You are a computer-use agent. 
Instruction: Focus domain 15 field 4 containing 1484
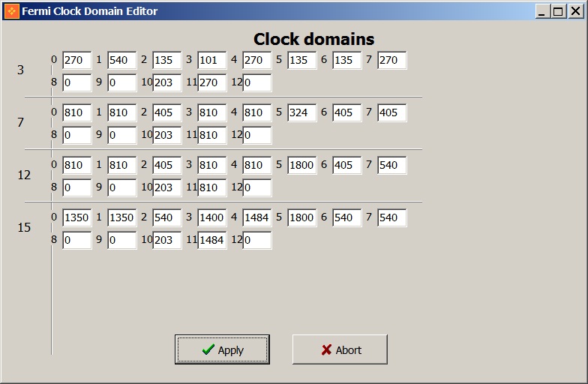click(257, 218)
